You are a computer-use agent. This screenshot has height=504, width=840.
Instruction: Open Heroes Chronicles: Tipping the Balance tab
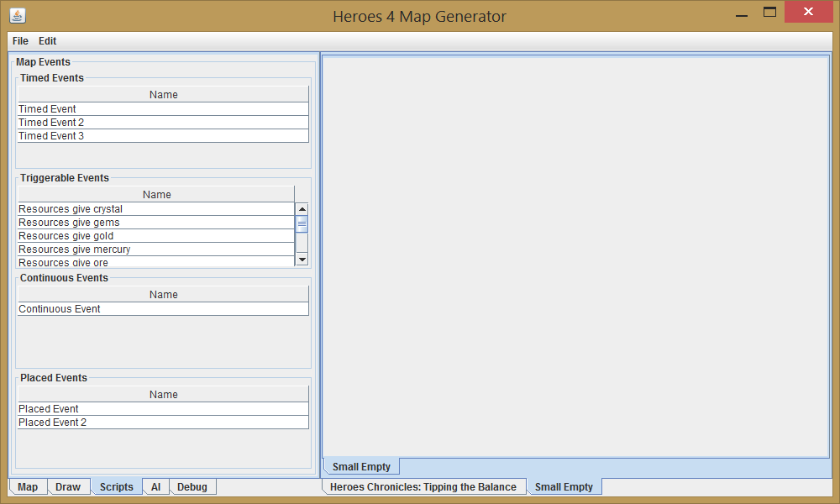tap(423, 487)
